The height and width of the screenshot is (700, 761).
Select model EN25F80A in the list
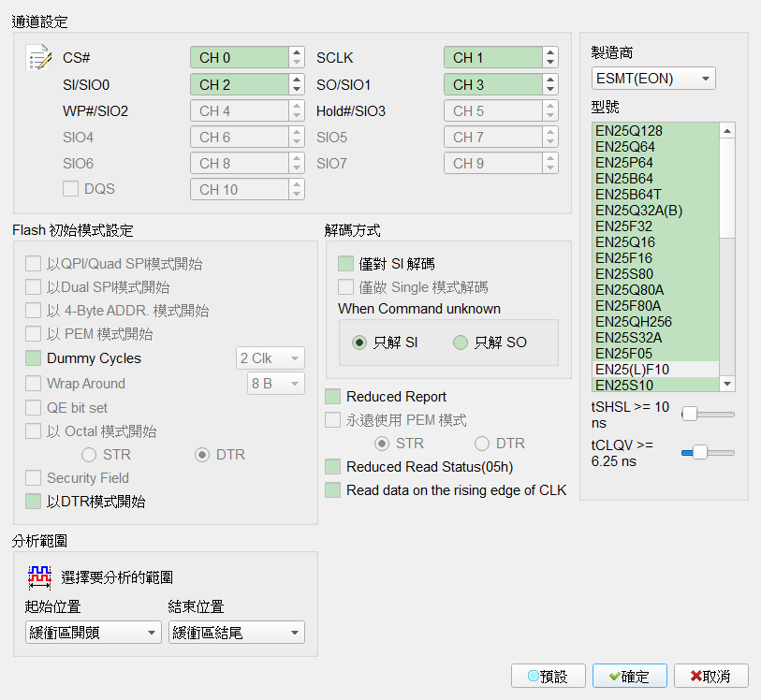tap(655, 306)
